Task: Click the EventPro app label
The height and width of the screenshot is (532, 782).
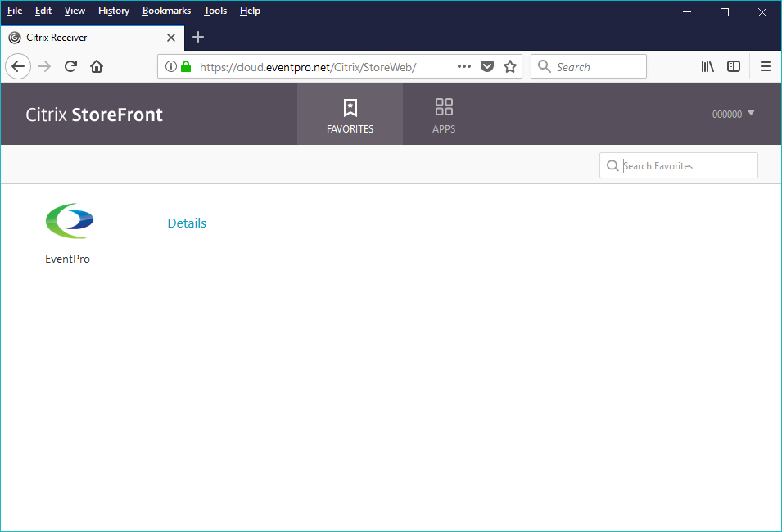Action: pyautogui.click(x=67, y=259)
